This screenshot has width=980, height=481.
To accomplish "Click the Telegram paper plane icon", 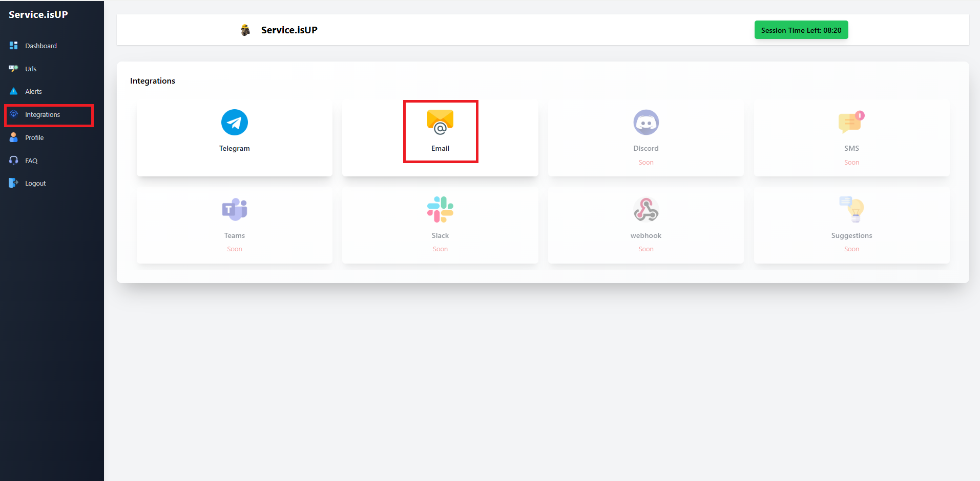I will [235, 123].
